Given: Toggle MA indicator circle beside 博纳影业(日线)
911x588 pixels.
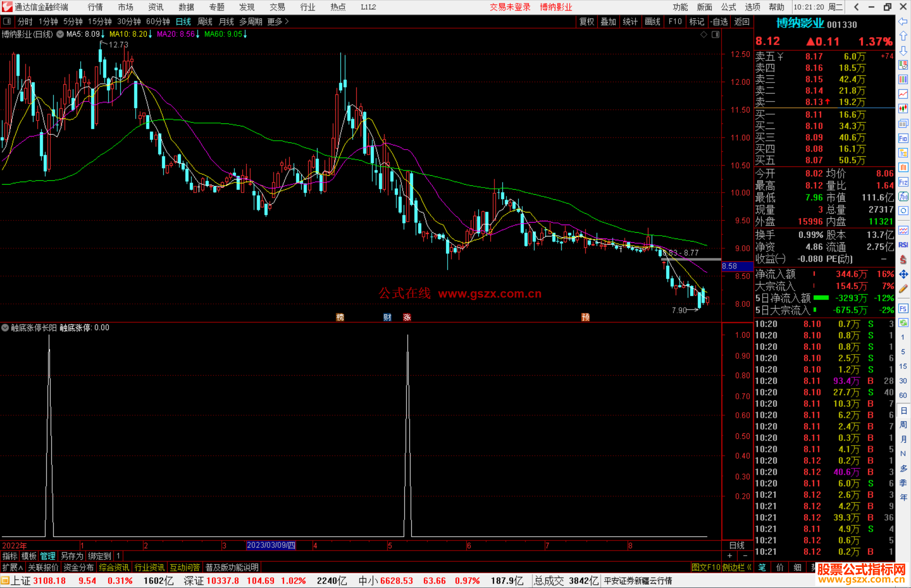Looking at the screenshot, I should point(60,34).
